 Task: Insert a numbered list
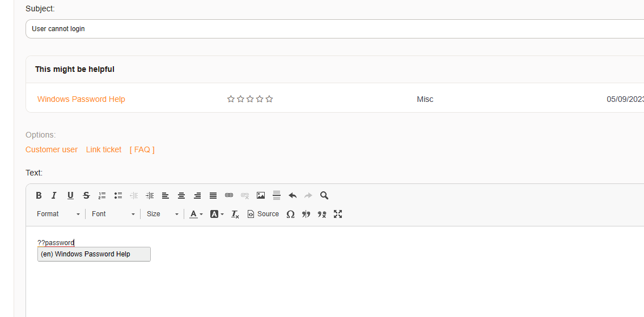click(102, 195)
